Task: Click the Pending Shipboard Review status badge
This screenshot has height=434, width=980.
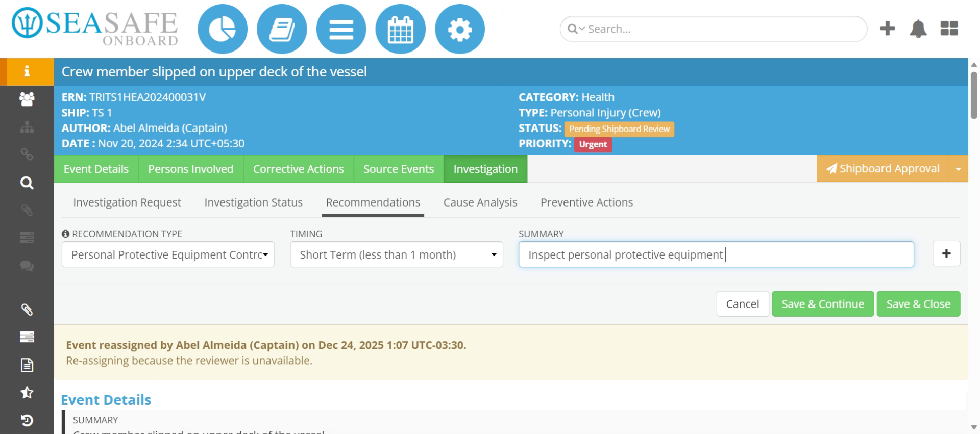Action: pos(619,129)
